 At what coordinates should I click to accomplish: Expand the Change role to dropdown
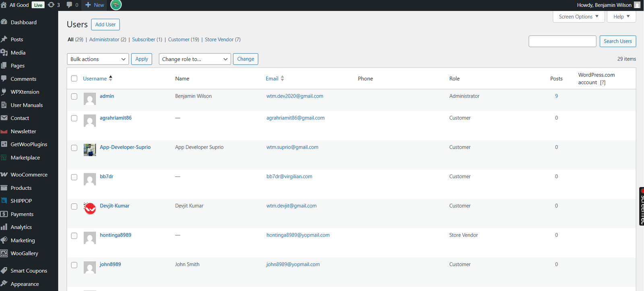click(x=195, y=59)
